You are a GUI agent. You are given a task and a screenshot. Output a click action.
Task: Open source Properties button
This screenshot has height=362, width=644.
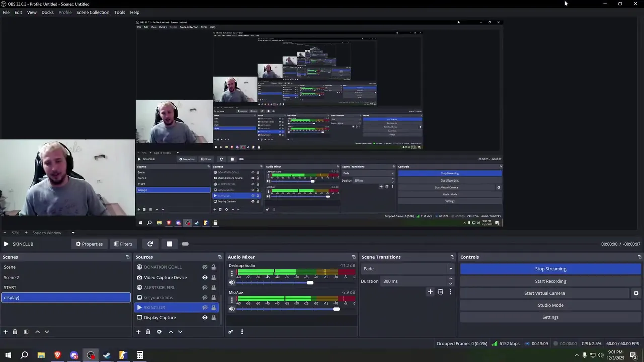[x=89, y=244]
